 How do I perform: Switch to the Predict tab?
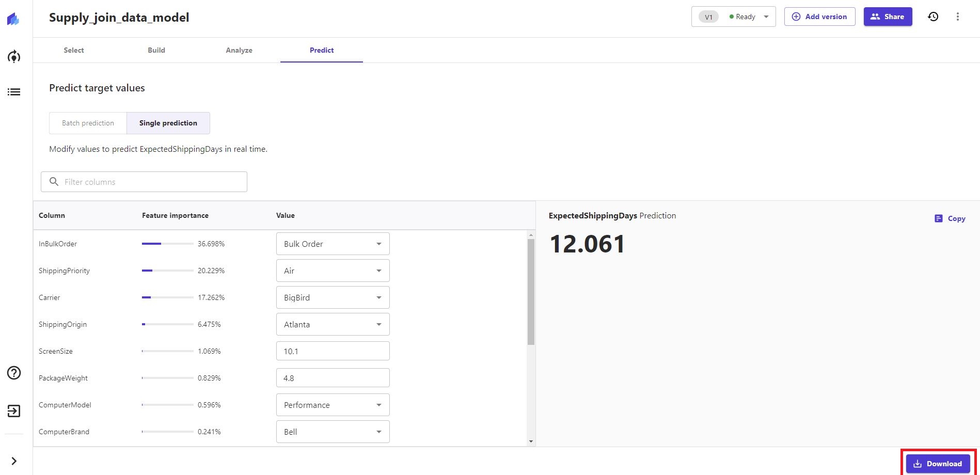tap(322, 50)
